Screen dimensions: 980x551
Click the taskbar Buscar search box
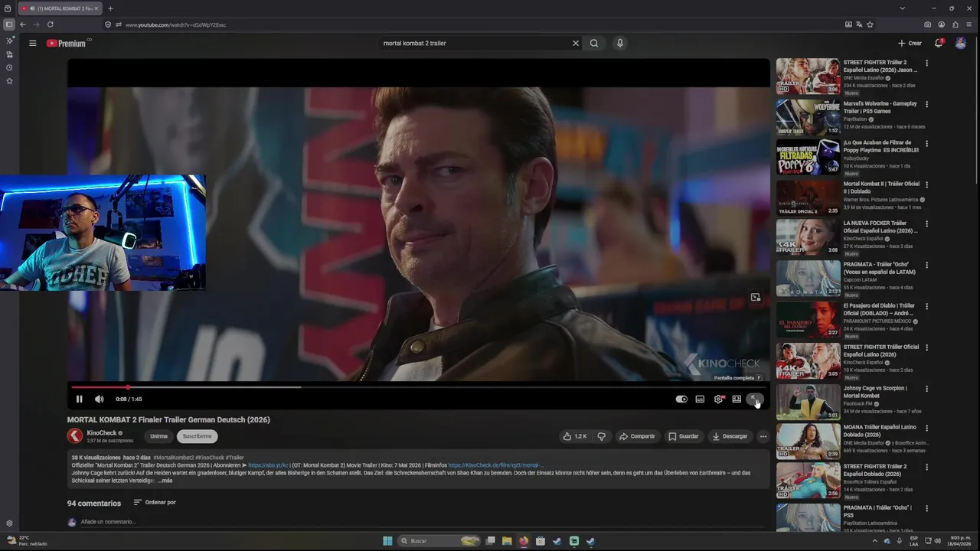click(439, 541)
